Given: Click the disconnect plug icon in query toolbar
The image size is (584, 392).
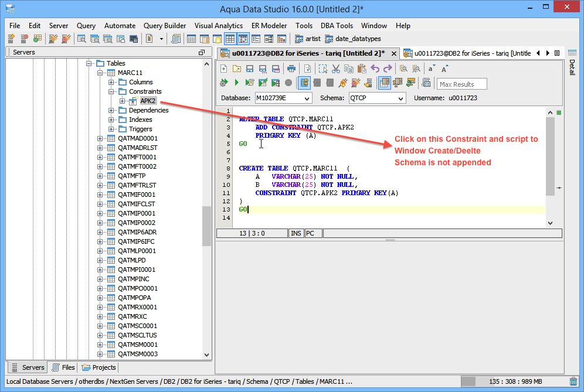Looking at the screenshot, I should click(x=356, y=83).
